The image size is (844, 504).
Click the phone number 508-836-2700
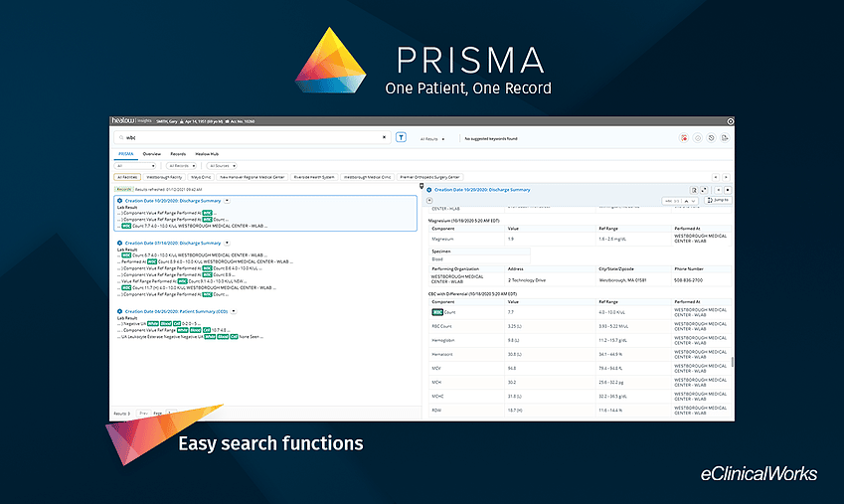coord(689,280)
